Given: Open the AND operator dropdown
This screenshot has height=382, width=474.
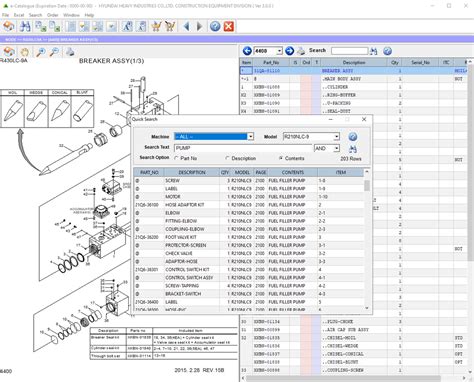Looking at the screenshot, I should tap(336, 148).
